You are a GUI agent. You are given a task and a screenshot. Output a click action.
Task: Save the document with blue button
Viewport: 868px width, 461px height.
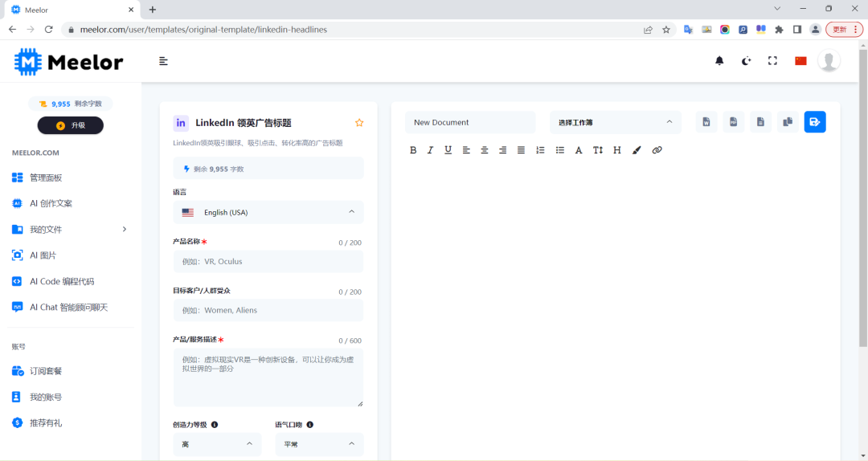pos(815,122)
